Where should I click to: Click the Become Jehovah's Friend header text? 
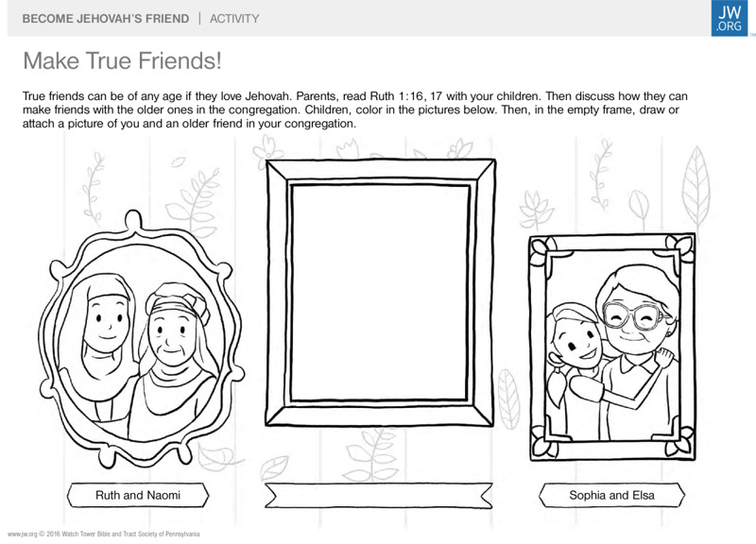[106, 19]
